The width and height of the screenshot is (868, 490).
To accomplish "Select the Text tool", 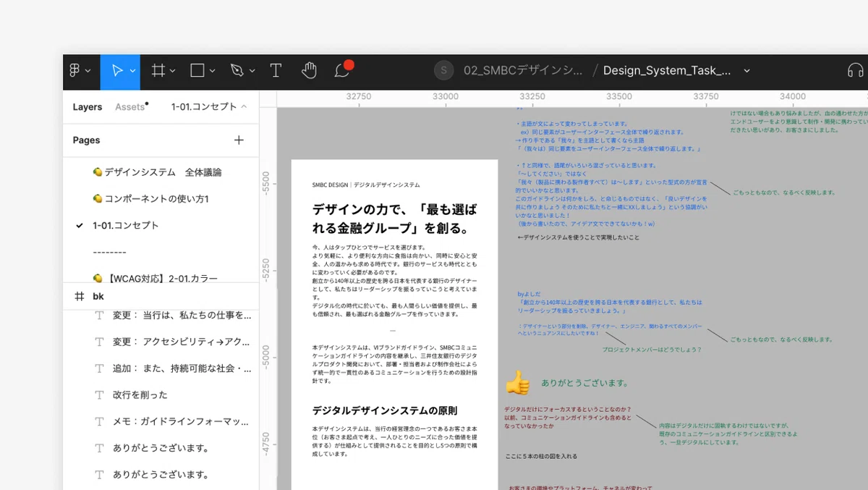I will tap(276, 70).
